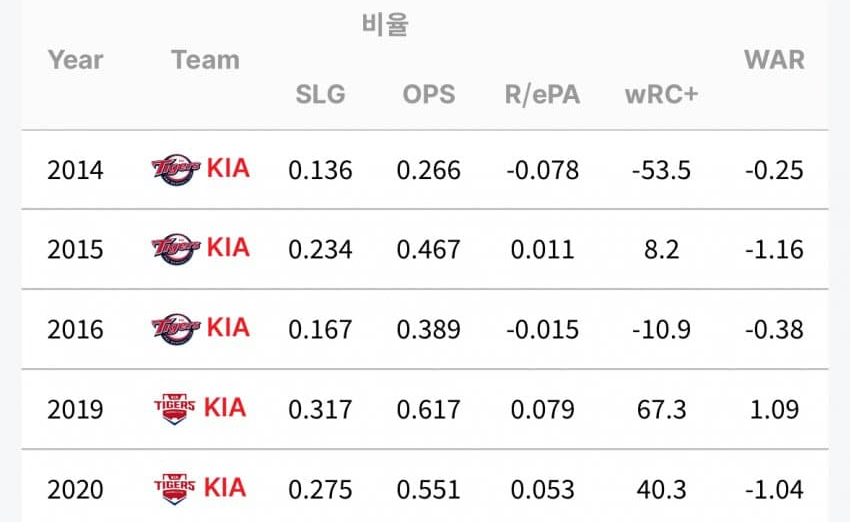
Task: Click the KIA Tigers emblem in 2019 row
Action: coord(174,408)
